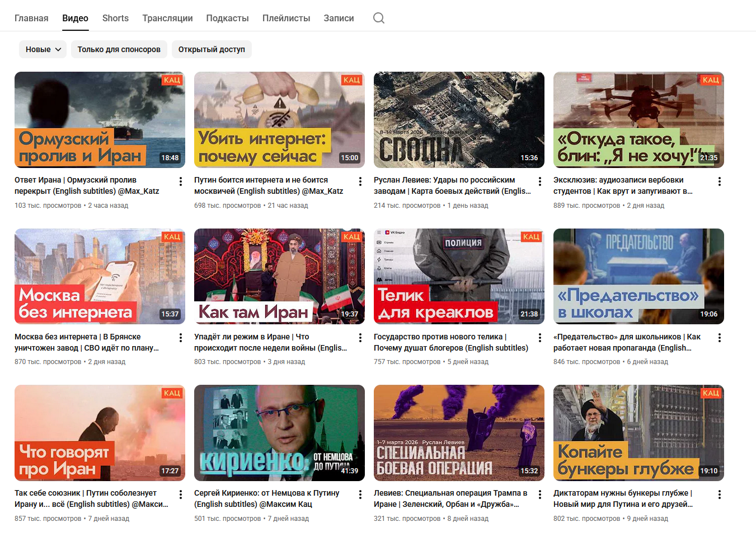The height and width of the screenshot is (536, 756).
Task: Open options menu for Москва без интернета video
Action: tap(180, 338)
